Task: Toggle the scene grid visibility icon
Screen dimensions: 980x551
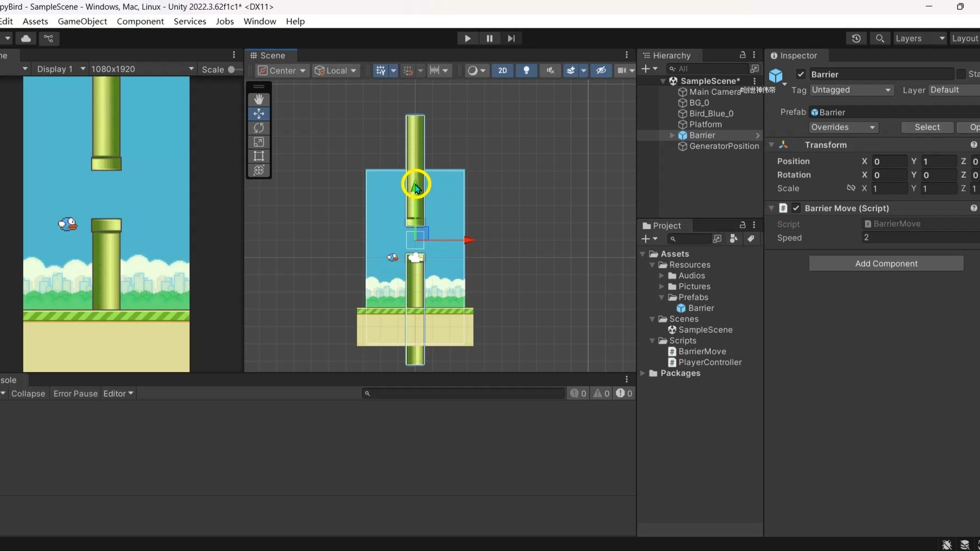Action: (x=381, y=70)
